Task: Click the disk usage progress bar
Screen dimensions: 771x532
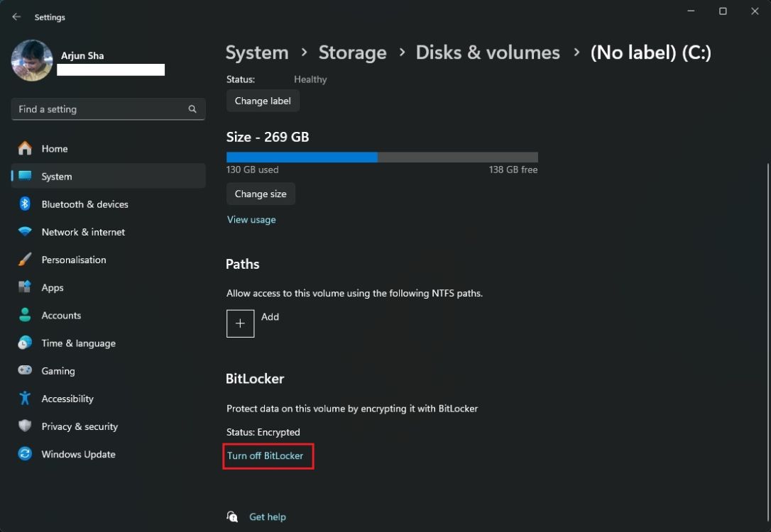Action: point(381,157)
